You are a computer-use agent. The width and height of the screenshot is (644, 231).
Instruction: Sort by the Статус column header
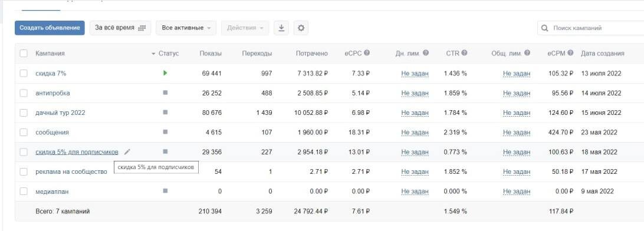[x=169, y=54]
